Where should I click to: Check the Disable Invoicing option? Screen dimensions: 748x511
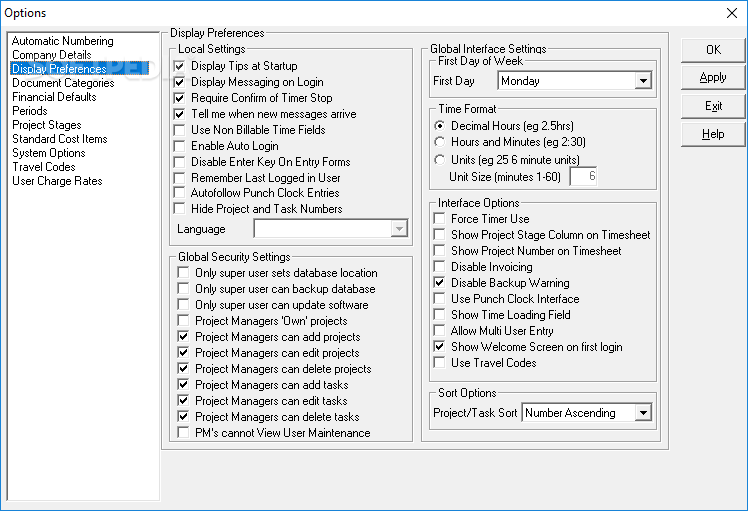click(439, 267)
